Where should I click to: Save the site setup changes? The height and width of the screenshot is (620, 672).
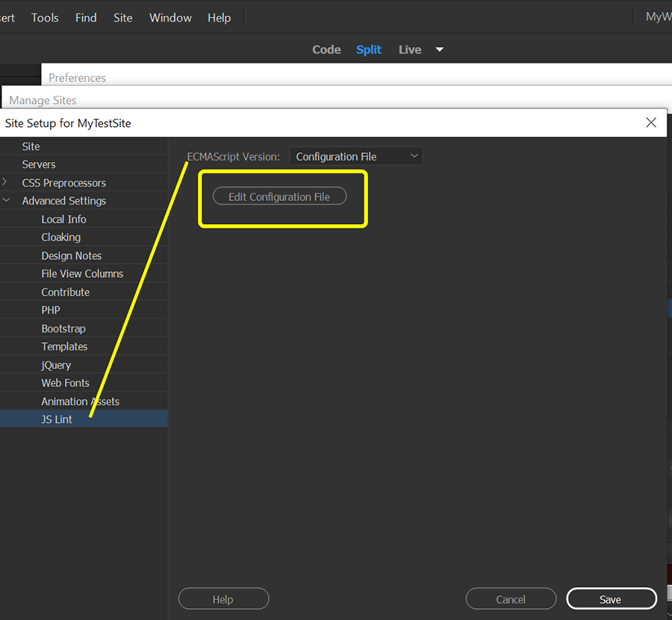611,598
